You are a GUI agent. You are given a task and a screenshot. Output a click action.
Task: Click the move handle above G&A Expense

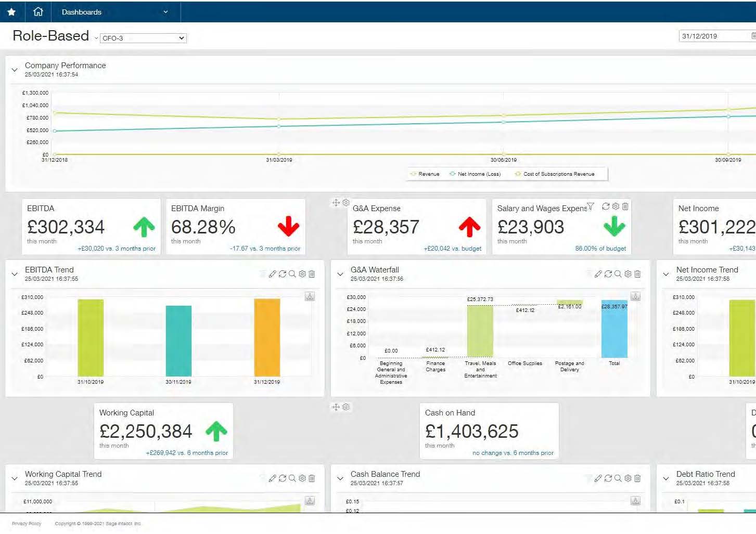336,203
